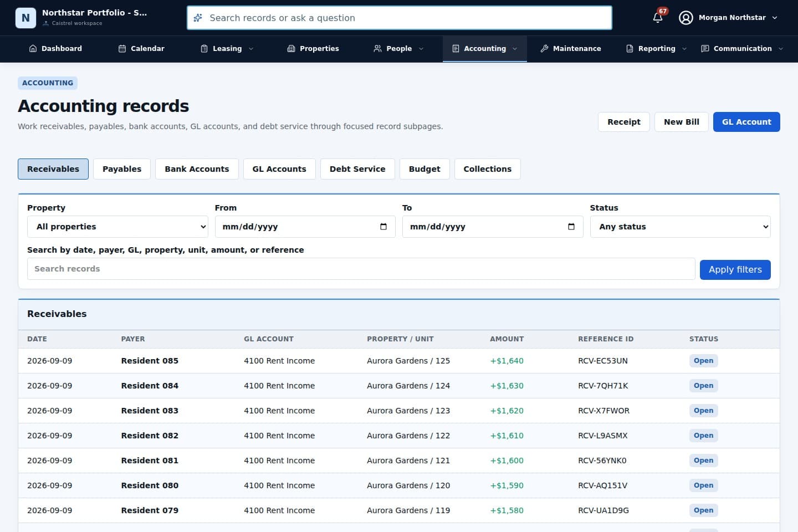
Task: Select payer Resident 080
Action: click(x=150, y=485)
